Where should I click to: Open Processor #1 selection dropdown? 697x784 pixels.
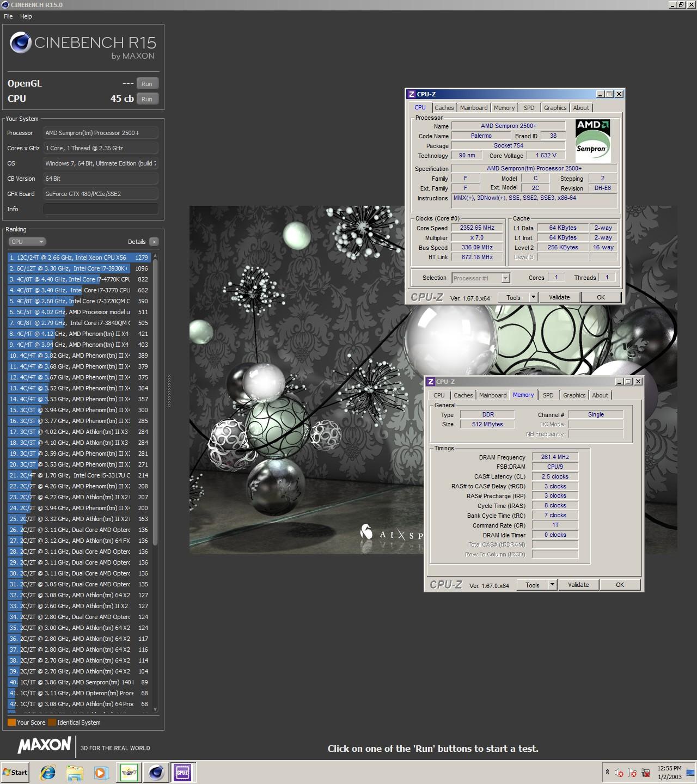[x=481, y=278]
